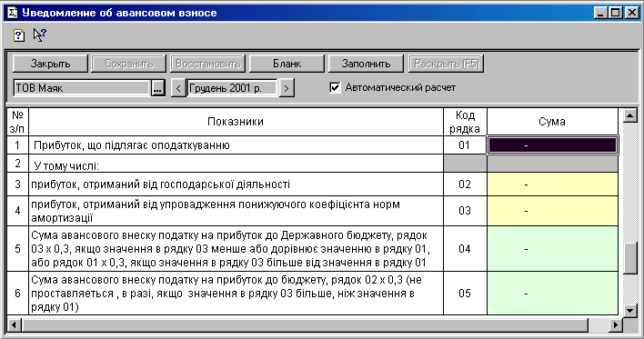Select the Сума cell for row code 04
This screenshot has height=339, width=644.
pyautogui.click(x=552, y=249)
